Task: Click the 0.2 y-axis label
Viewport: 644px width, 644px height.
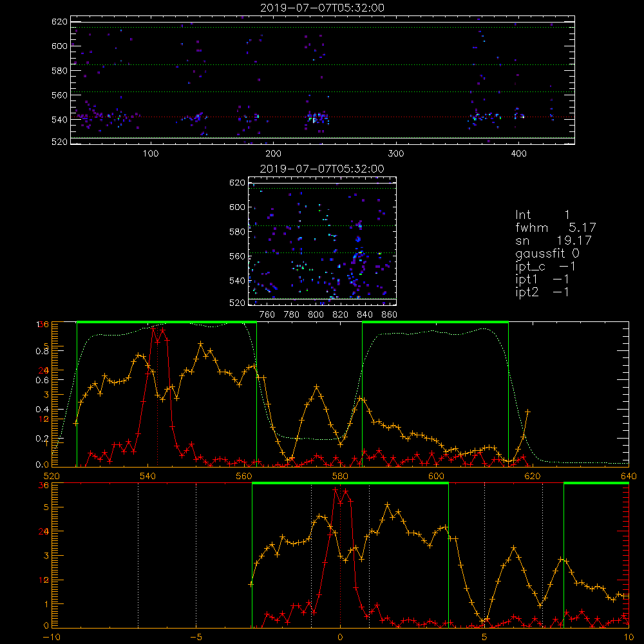Action: [x=43, y=439]
